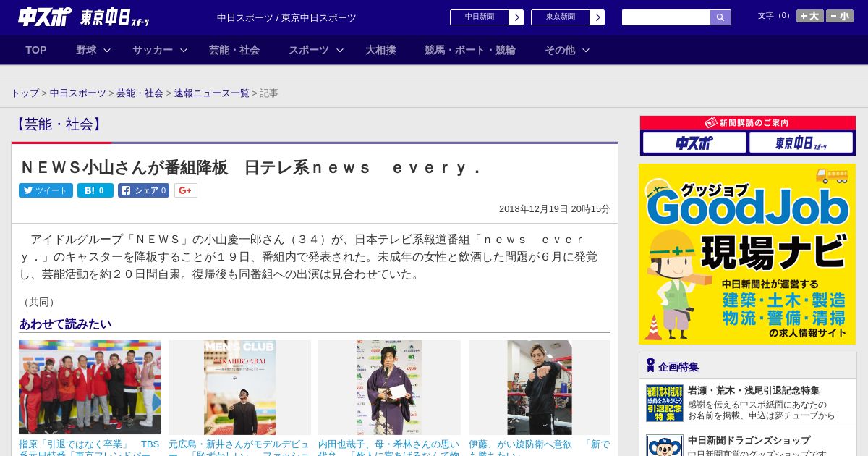
Task: Expand the その他 dropdown chevron
Action: 586,50
